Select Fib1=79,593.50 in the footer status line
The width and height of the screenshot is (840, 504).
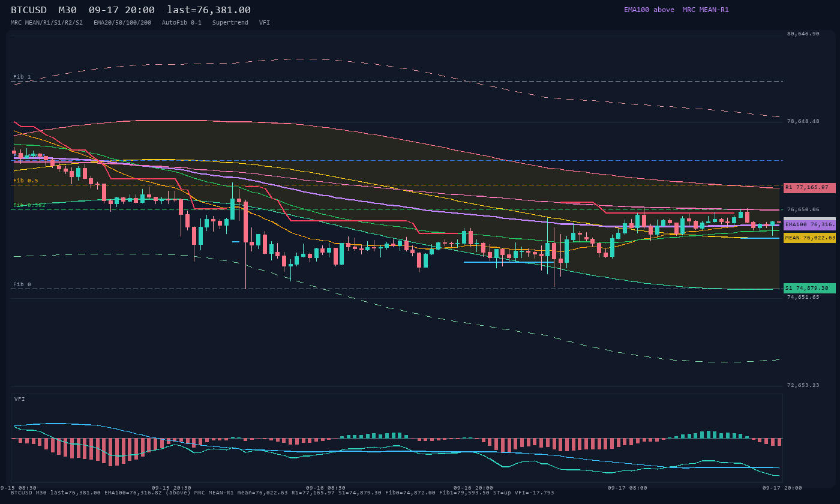[x=464, y=493]
